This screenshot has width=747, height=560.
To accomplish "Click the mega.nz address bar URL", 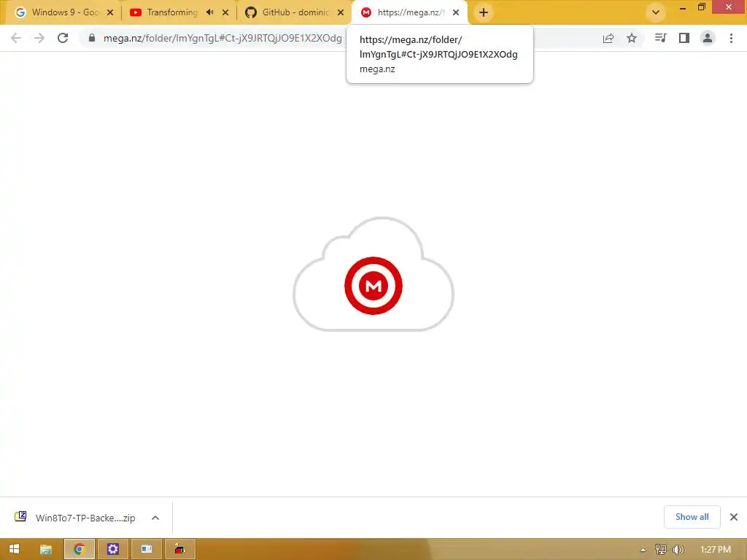I will [222, 38].
